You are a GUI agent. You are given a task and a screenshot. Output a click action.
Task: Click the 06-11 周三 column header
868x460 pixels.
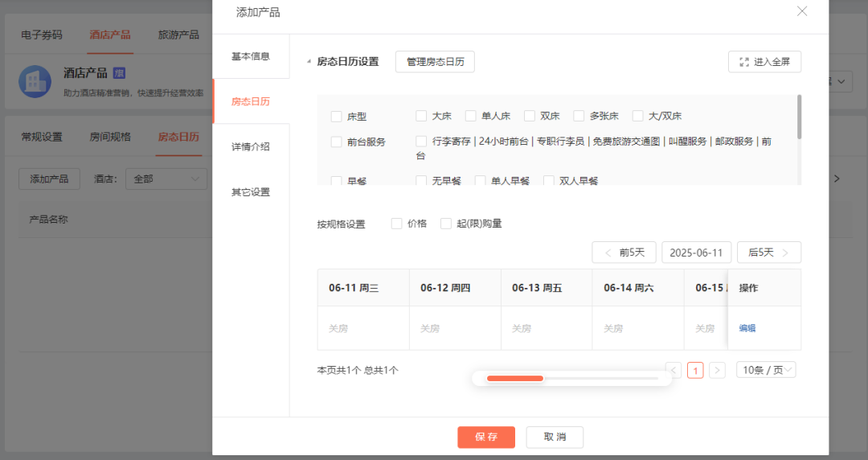click(x=363, y=288)
